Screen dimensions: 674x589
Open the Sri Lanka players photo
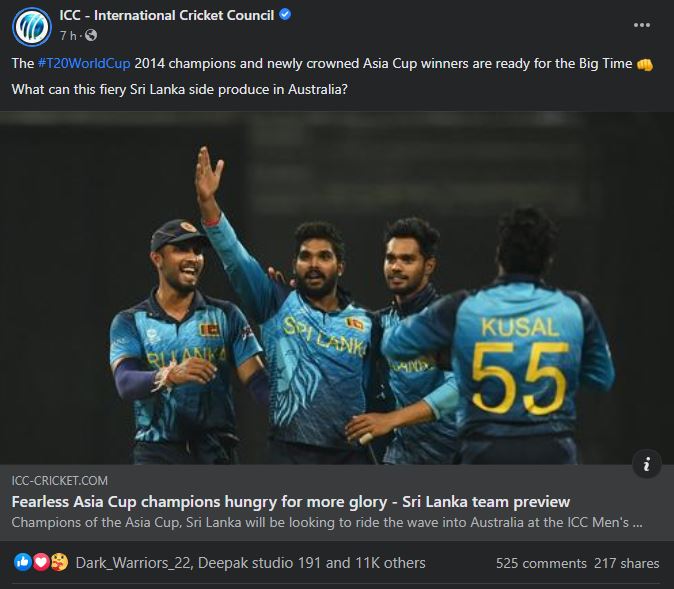coord(337,288)
